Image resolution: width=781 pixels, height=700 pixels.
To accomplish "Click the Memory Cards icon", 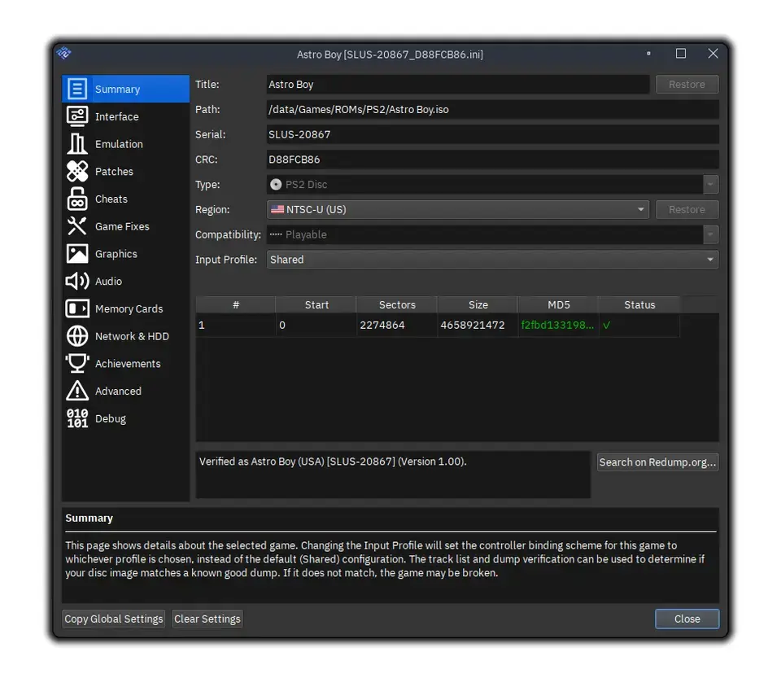I will pos(77,308).
